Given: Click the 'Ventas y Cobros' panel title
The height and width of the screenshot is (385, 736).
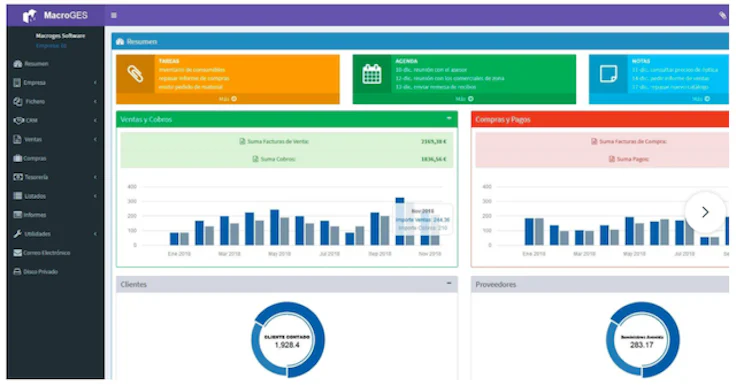Looking at the screenshot, I should click(146, 119).
